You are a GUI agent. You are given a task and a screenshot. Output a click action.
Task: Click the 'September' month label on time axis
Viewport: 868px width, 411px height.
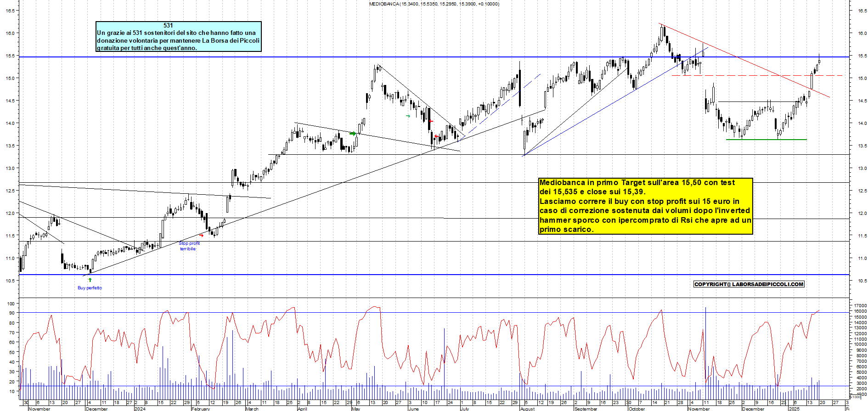pos(586,409)
